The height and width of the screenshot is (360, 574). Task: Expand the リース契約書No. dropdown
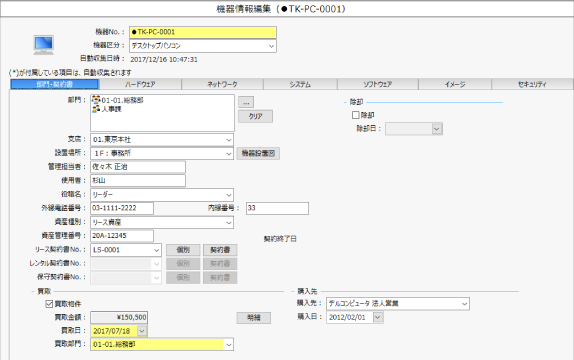pos(156,250)
